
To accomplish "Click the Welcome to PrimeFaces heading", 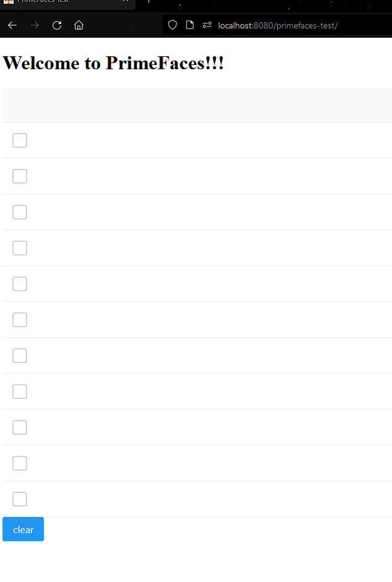I will 113,62.
